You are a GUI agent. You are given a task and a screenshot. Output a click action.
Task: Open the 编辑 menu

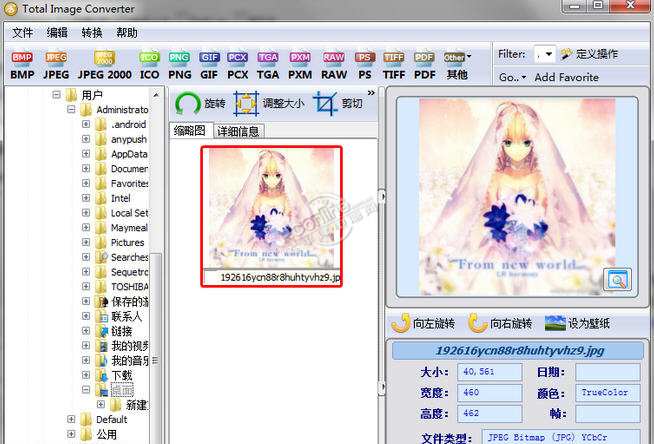pos(57,33)
